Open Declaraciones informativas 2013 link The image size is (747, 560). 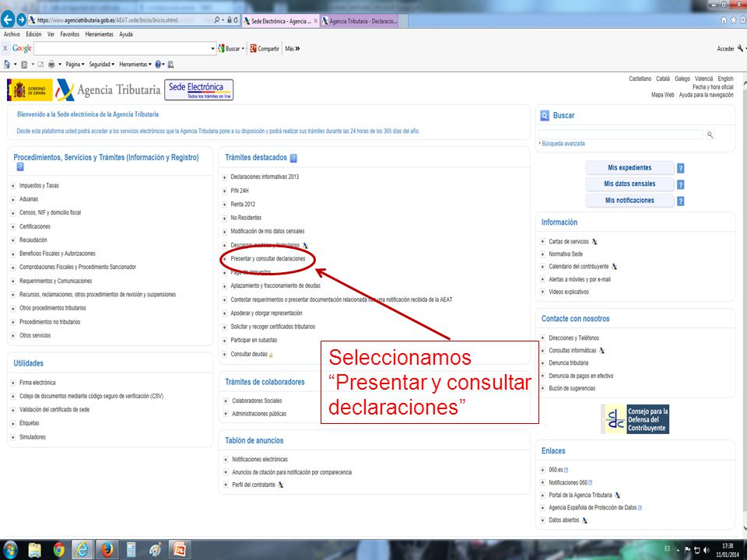point(265,177)
